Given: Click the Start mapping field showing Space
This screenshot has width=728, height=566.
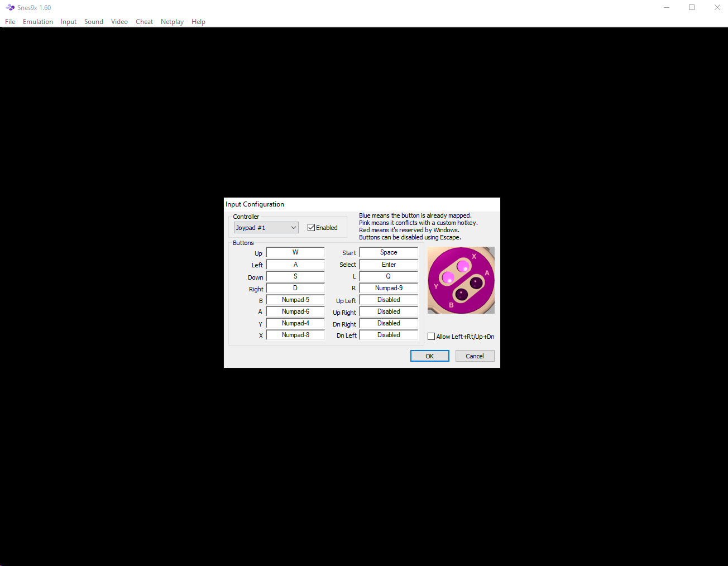Looking at the screenshot, I should point(389,252).
